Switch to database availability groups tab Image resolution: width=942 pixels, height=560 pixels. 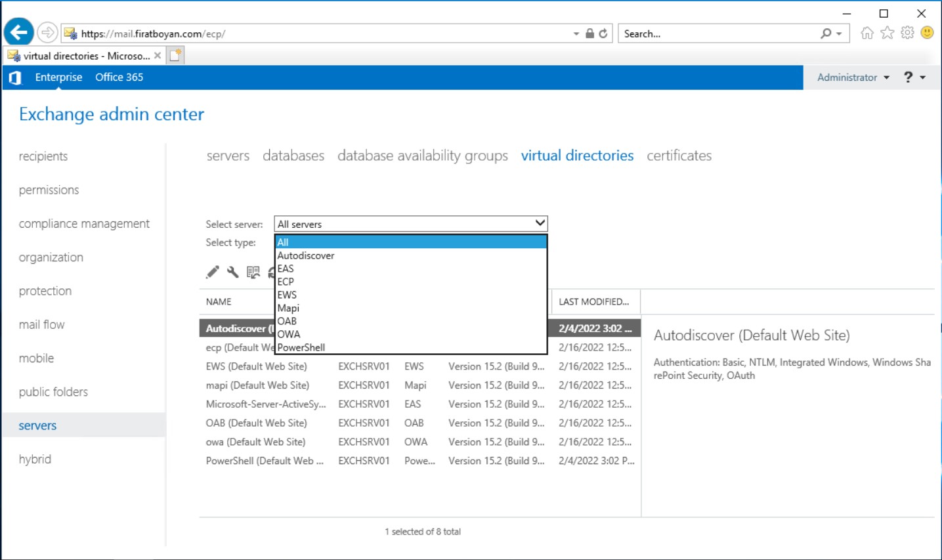(x=423, y=156)
